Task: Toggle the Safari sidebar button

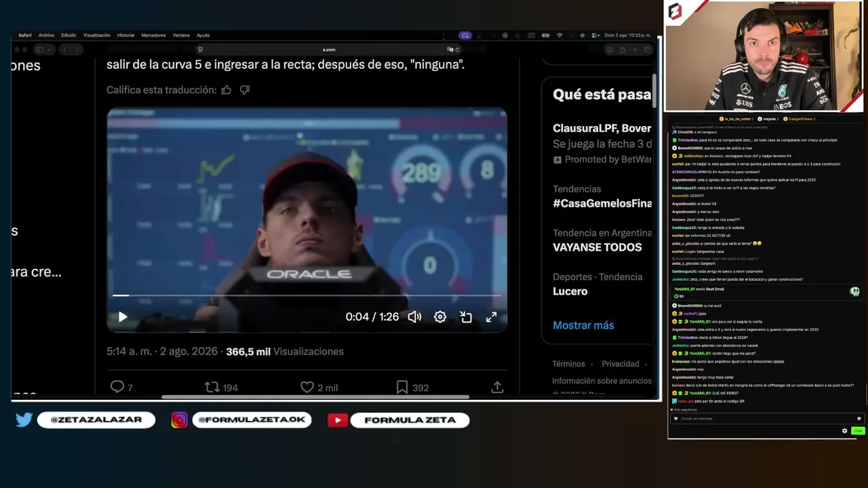Action: click(39, 49)
